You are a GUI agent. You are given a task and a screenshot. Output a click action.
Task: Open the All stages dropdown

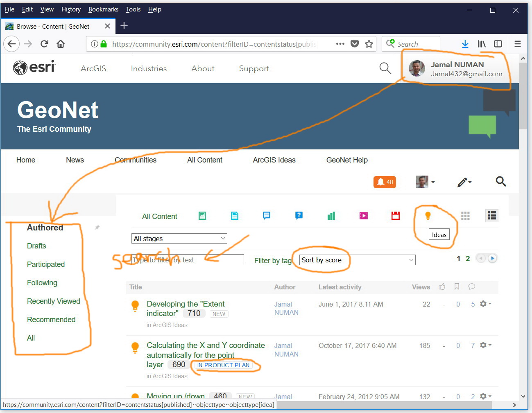pyautogui.click(x=179, y=239)
